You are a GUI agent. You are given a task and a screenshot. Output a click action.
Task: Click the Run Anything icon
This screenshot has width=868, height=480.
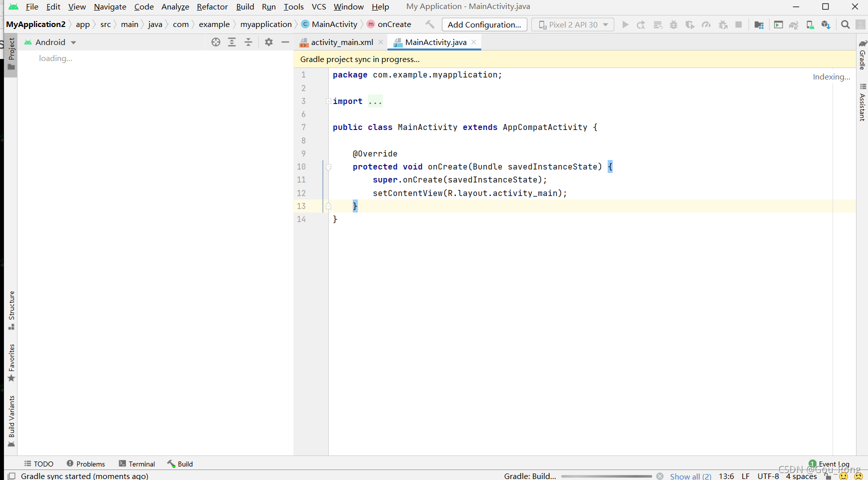click(x=779, y=24)
